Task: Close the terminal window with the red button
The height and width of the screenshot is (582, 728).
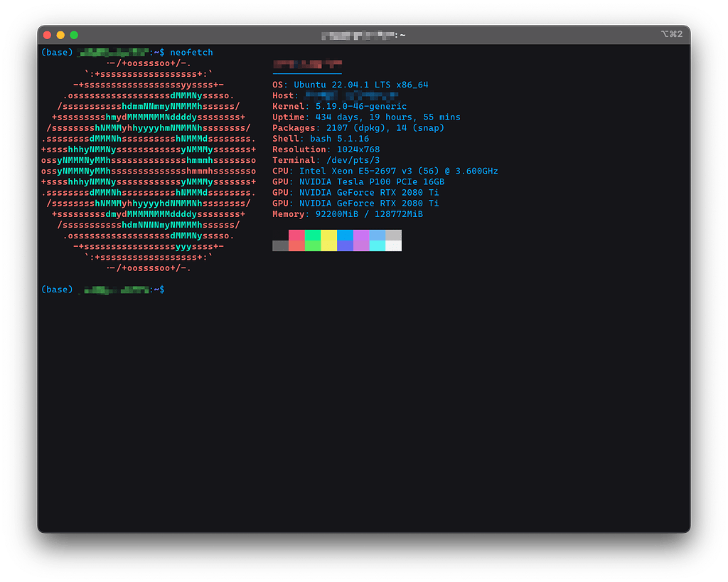Action: [47, 35]
